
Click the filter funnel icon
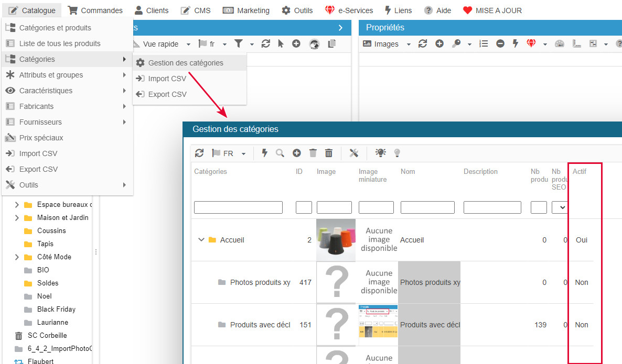coord(239,44)
